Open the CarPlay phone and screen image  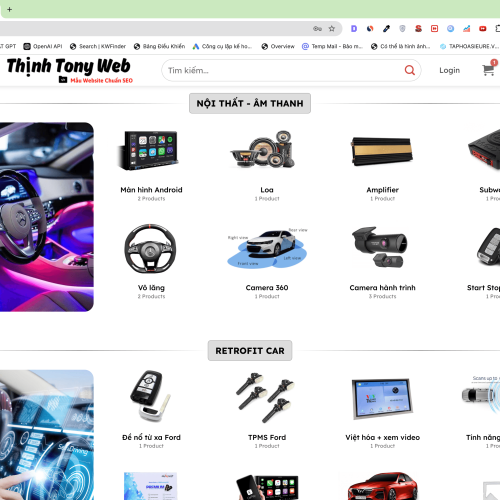(267, 487)
